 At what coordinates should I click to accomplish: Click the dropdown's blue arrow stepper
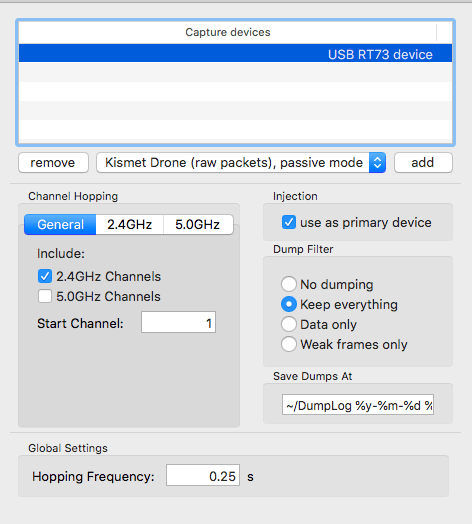[377, 163]
